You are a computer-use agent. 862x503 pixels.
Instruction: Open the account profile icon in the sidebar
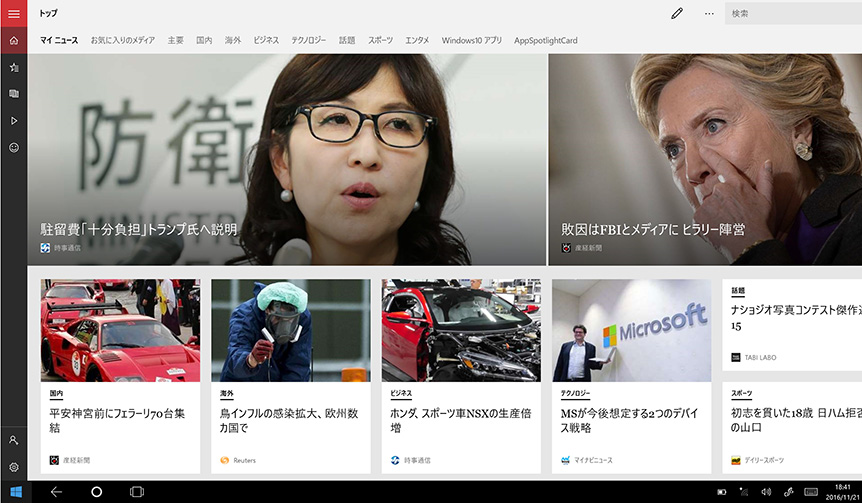(14, 440)
